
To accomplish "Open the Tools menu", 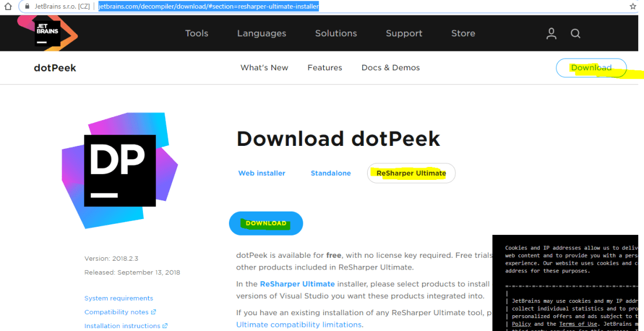I will pyautogui.click(x=197, y=33).
